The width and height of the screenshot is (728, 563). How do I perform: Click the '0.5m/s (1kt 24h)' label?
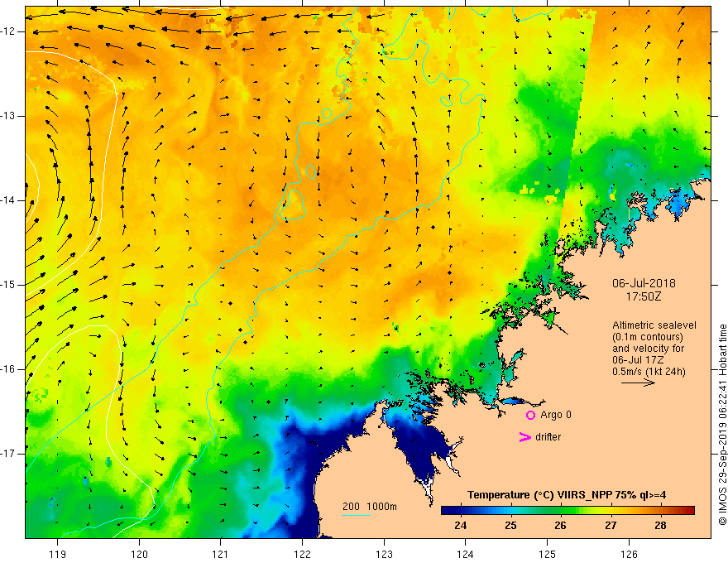649,372
